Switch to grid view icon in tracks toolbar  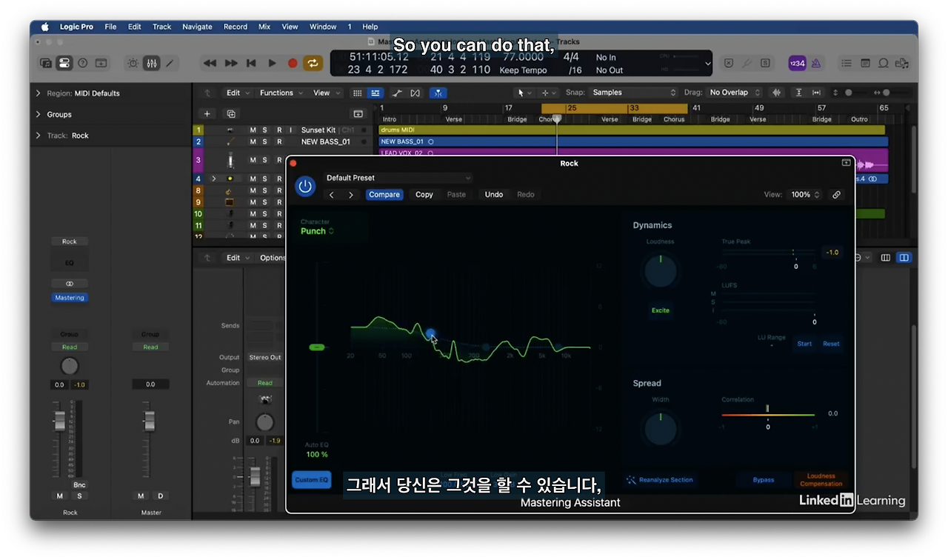tap(358, 93)
